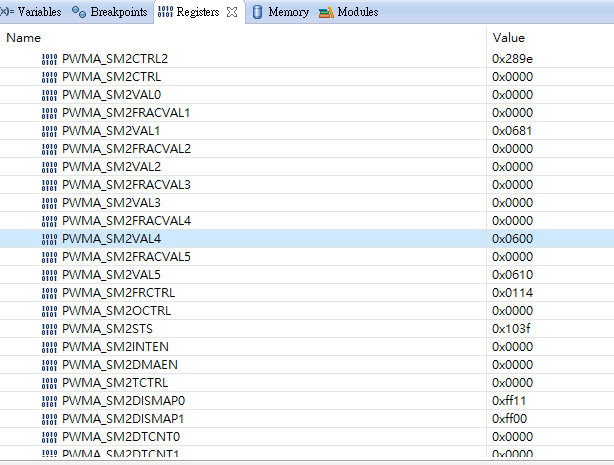614x465 pixels.
Task: Click the 0x0681 value of PWMA_SM2VAL1
Action: tap(512, 131)
